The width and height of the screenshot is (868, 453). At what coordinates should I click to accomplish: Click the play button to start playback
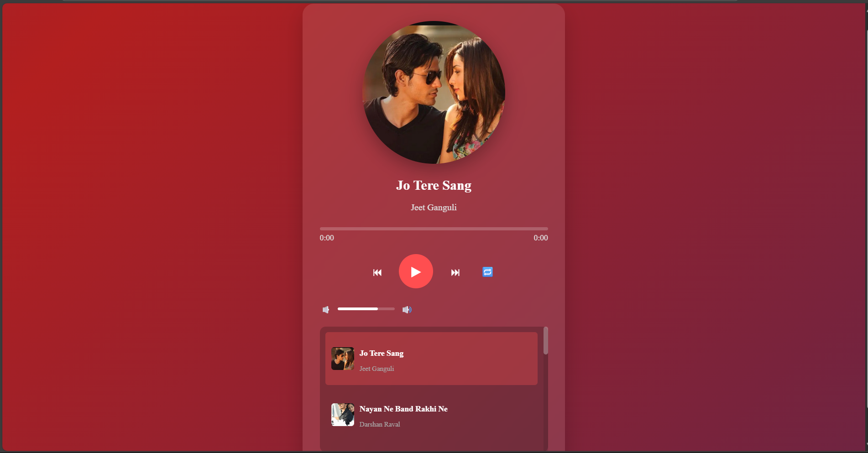[x=416, y=271]
